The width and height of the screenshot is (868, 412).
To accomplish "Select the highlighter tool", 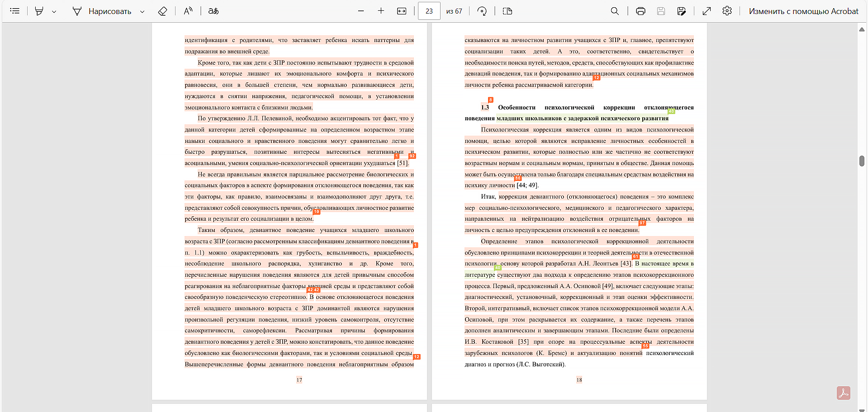I will (x=39, y=11).
